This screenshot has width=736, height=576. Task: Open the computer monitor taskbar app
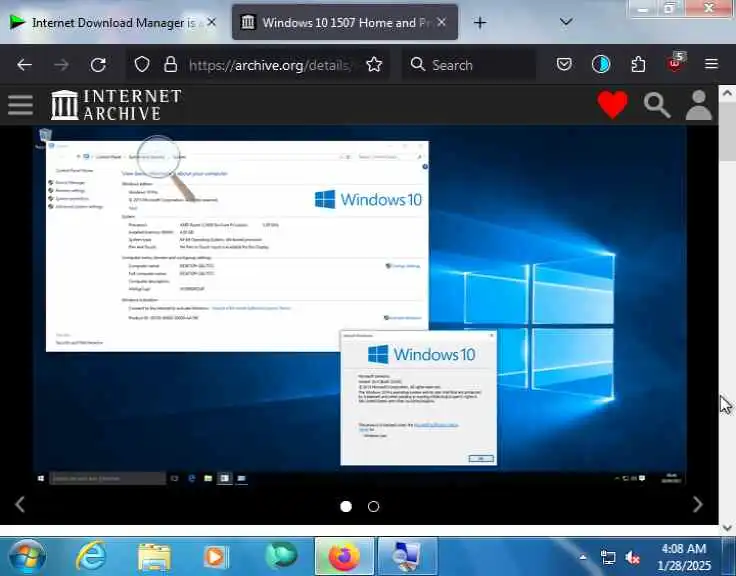point(406,557)
